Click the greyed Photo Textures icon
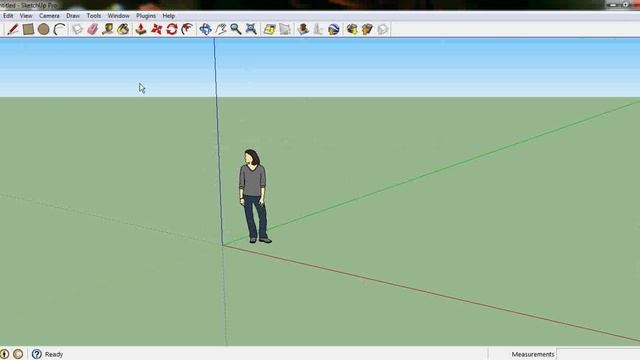The width and height of the screenshot is (640, 360). [x=318, y=29]
